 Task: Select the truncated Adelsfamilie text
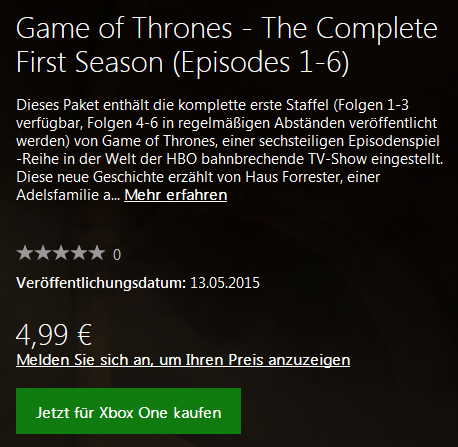click(x=68, y=195)
